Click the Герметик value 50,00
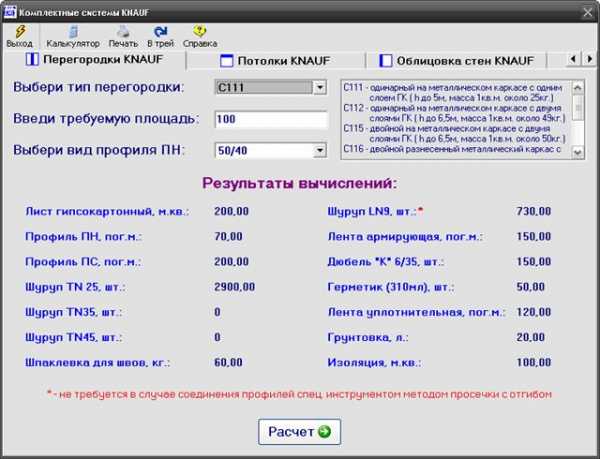The image size is (600, 459). 531,287
